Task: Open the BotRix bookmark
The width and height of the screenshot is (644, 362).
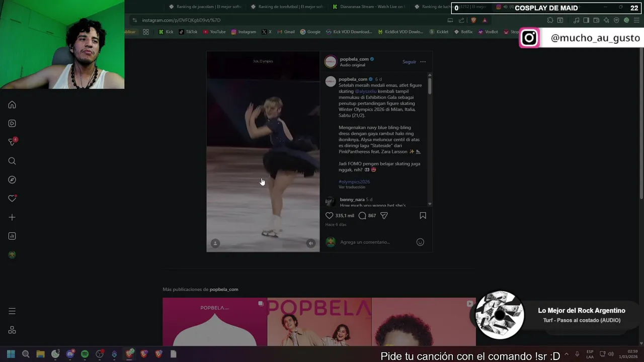Action: tap(463, 32)
